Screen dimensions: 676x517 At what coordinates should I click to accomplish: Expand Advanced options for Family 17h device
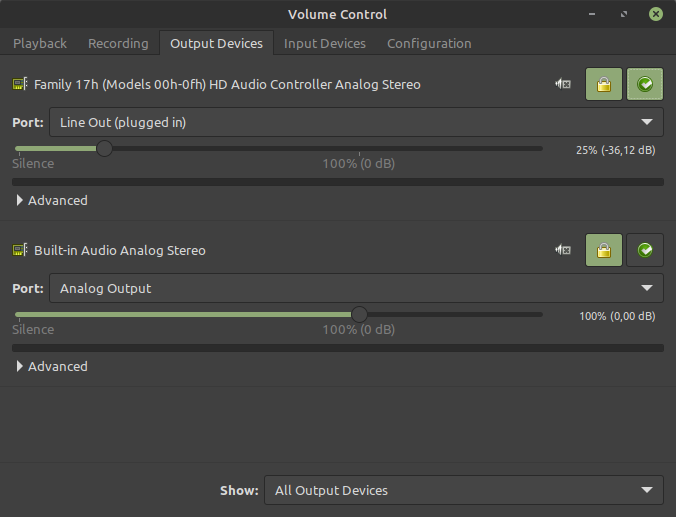pos(51,201)
